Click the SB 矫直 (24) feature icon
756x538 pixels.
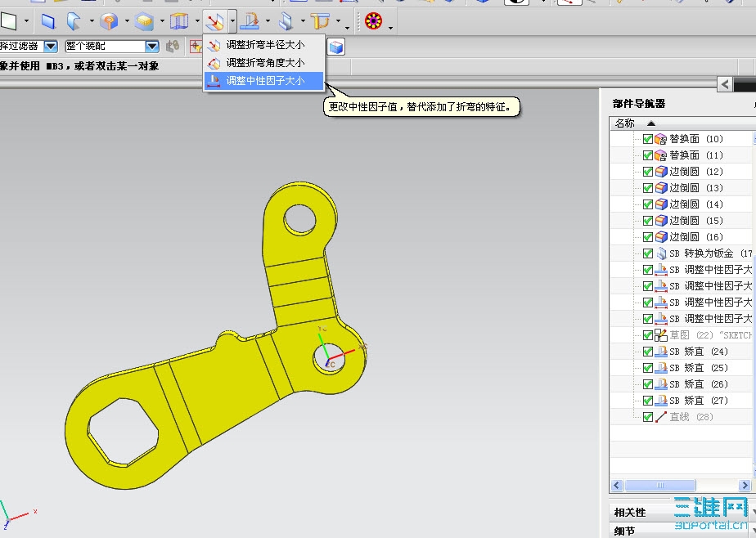660,352
